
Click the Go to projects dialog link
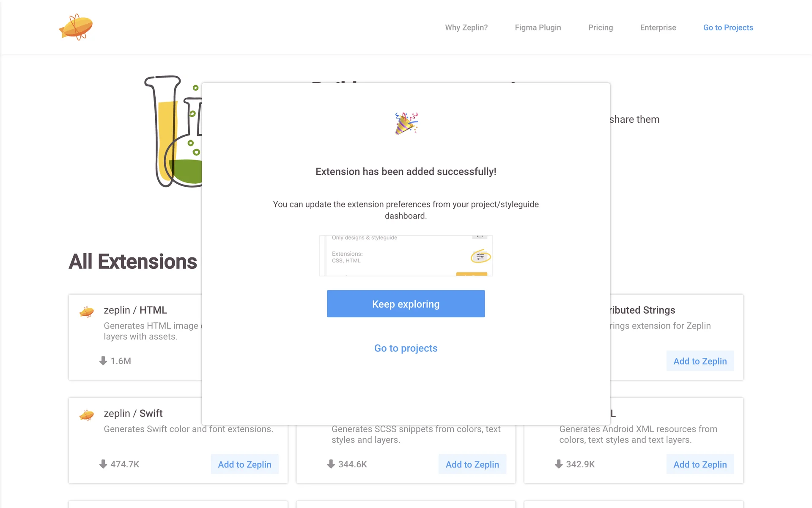pyautogui.click(x=406, y=348)
